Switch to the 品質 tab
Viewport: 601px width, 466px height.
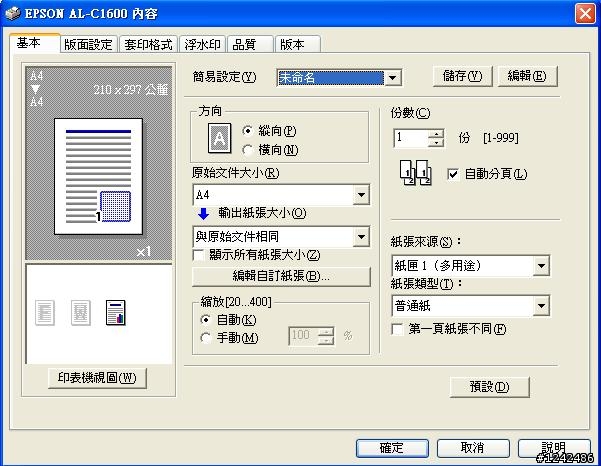(250, 44)
